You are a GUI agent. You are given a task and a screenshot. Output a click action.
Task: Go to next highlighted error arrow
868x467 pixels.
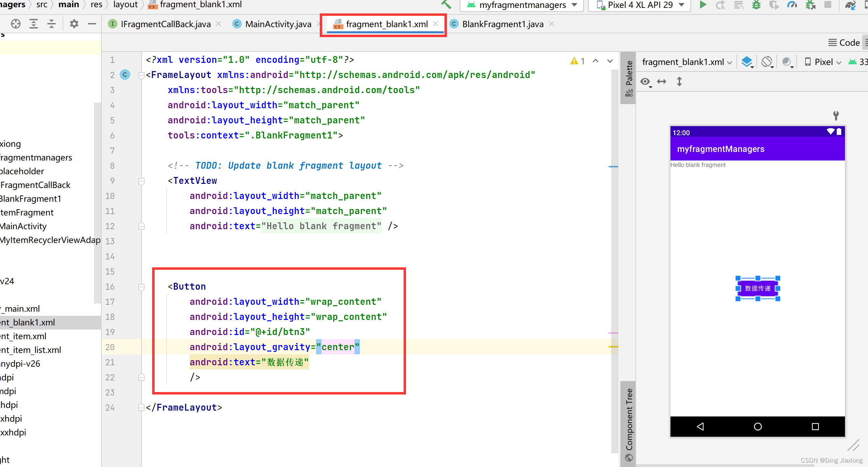[x=610, y=61]
